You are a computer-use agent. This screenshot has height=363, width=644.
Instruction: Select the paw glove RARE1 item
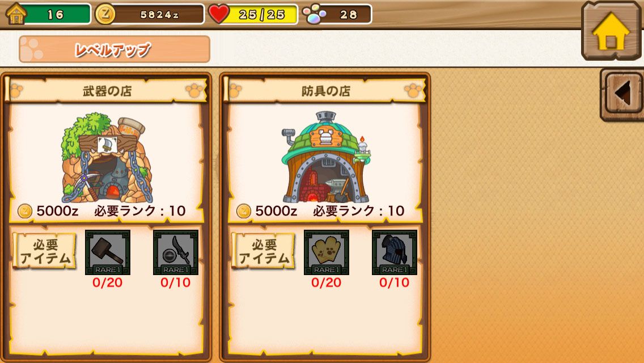pos(327,252)
